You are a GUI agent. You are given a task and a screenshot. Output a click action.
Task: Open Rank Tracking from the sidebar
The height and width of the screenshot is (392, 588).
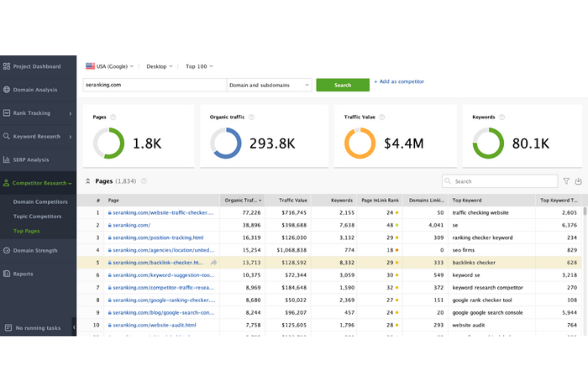coord(6,113)
